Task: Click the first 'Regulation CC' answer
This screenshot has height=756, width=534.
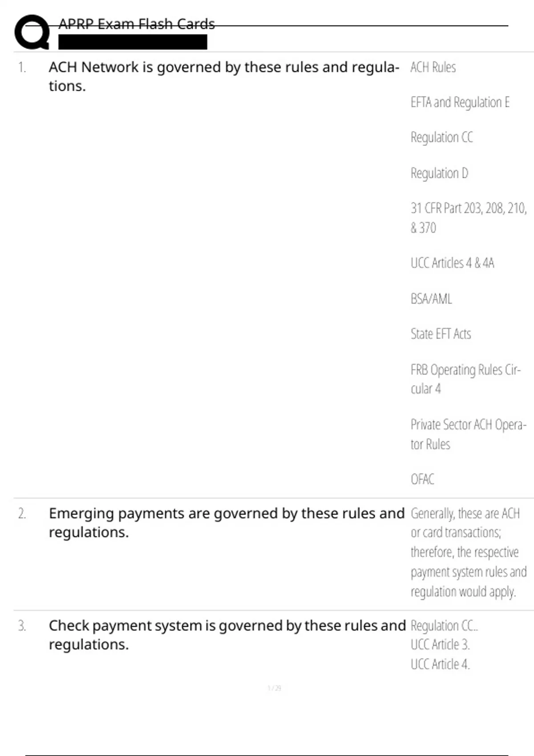Action: point(441,137)
